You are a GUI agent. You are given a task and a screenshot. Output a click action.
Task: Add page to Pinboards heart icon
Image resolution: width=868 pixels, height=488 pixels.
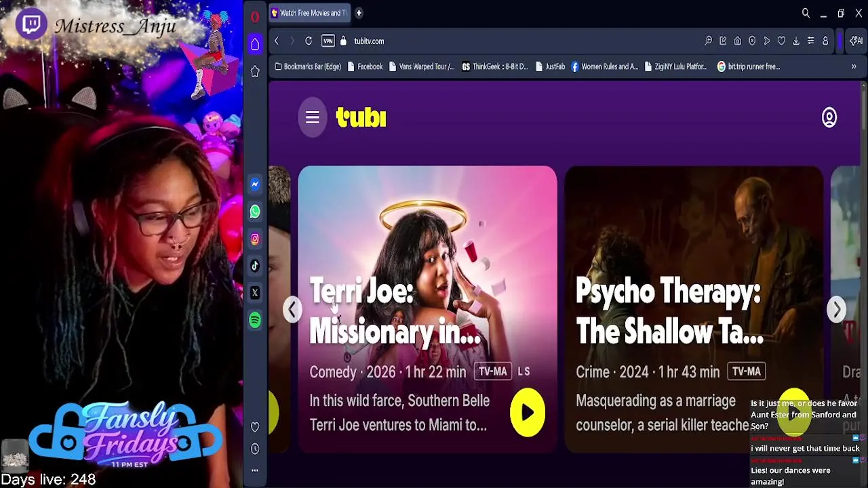[781, 41]
